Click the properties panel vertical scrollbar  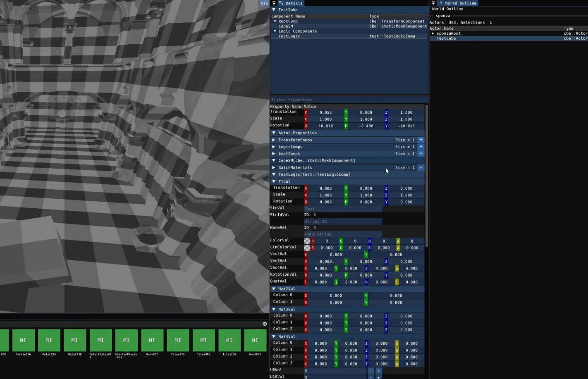click(426, 176)
